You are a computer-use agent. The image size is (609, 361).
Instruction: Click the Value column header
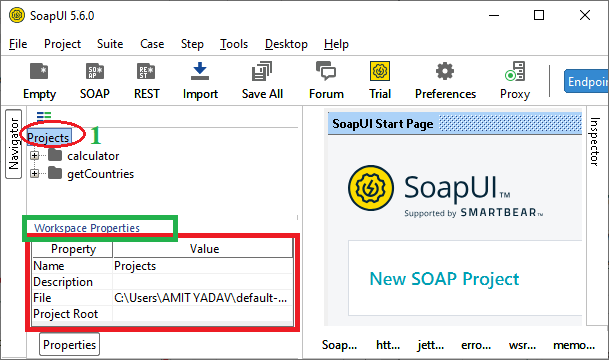[203, 249]
